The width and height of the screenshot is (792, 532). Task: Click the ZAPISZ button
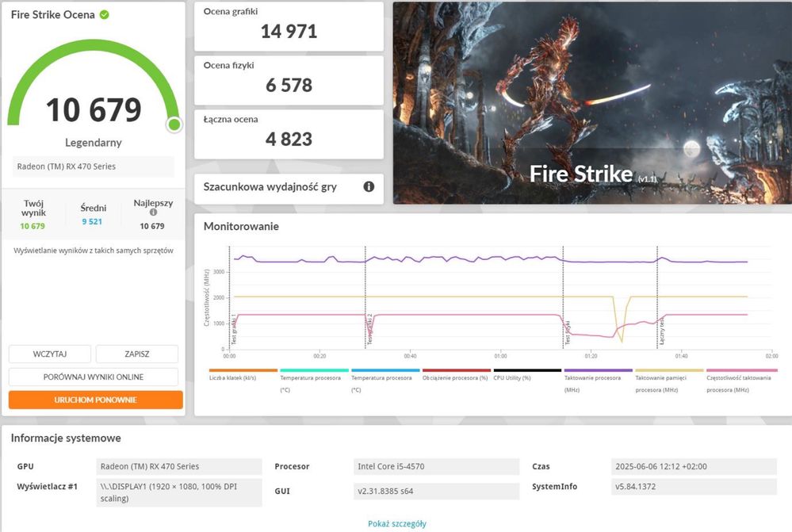(x=137, y=354)
